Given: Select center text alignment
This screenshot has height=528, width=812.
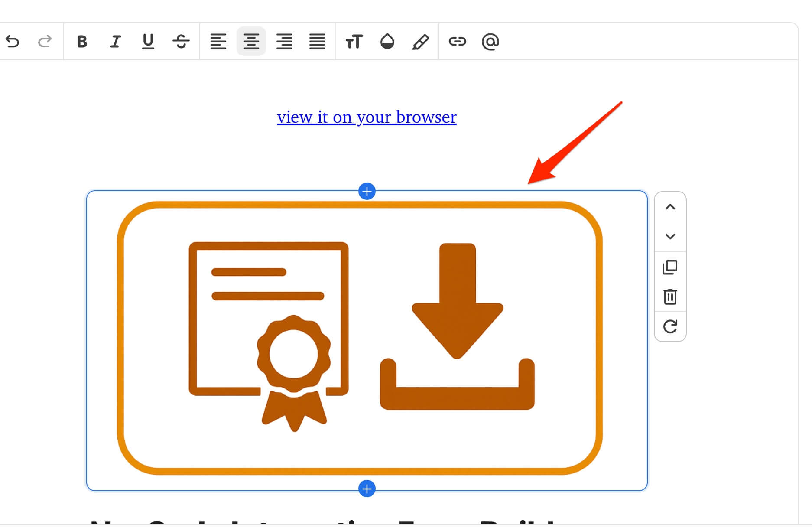Looking at the screenshot, I should (x=251, y=42).
